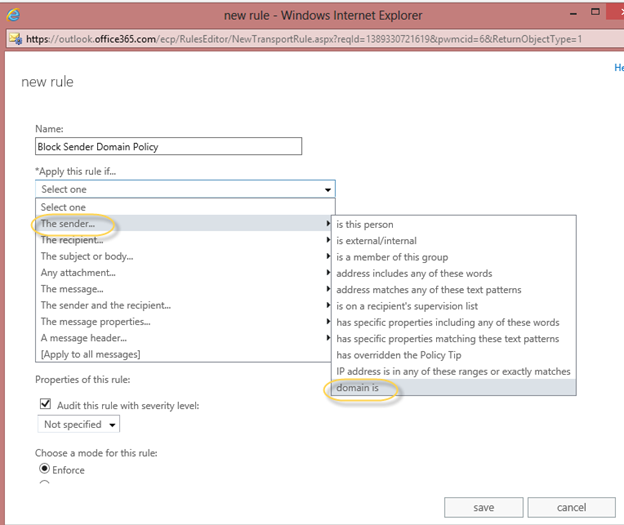
Task: Select The message... condition
Action: (183, 289)
